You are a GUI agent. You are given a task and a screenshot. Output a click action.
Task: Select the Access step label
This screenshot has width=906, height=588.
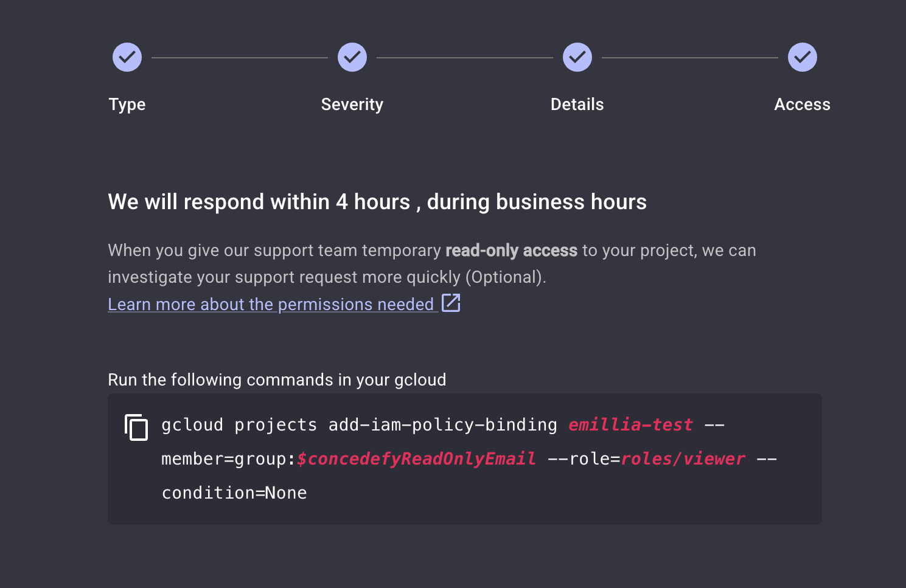[802, 105]
